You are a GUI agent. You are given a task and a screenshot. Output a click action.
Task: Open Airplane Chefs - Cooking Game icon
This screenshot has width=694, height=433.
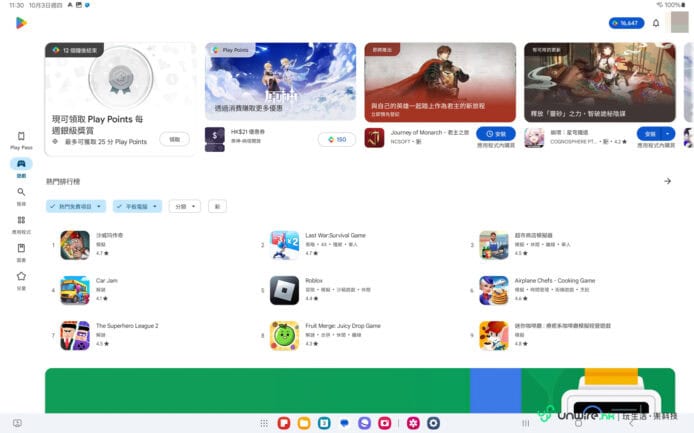pyautogui.click(x=494, y=290)
